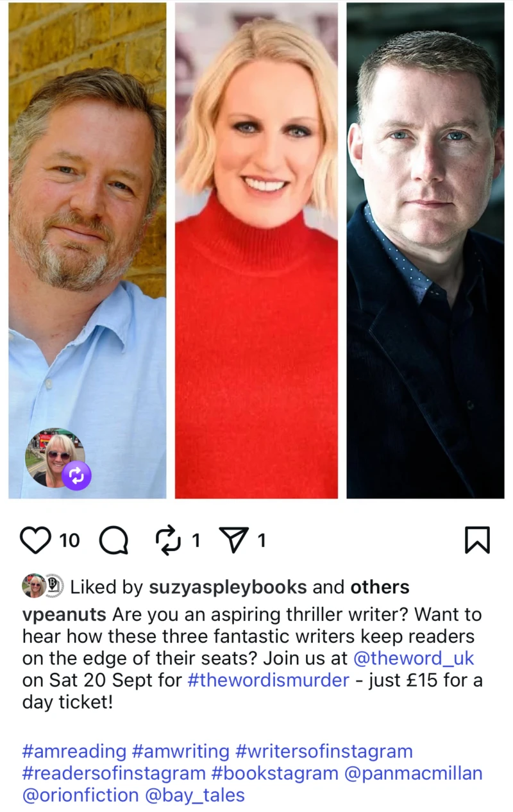Screen dimensions: 513x812
Task: Open vpeanuts profile from caption
Action: point(64,615)
